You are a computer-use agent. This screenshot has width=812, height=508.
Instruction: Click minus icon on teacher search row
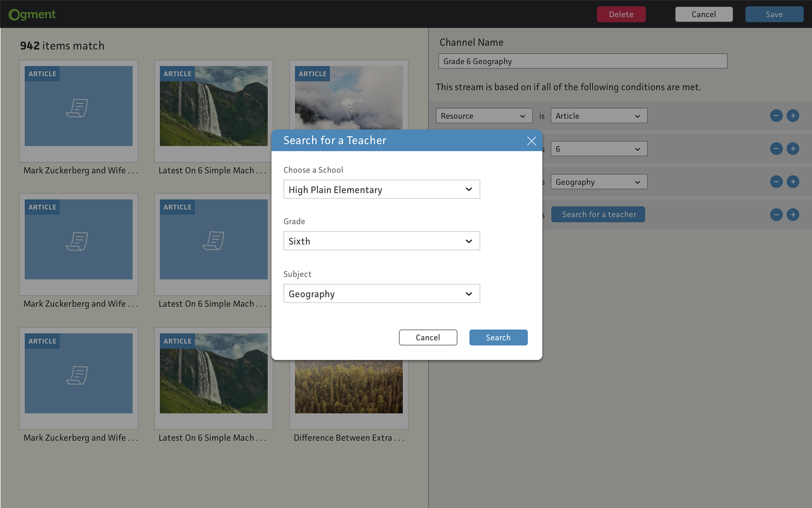click(x=776, y=215)
